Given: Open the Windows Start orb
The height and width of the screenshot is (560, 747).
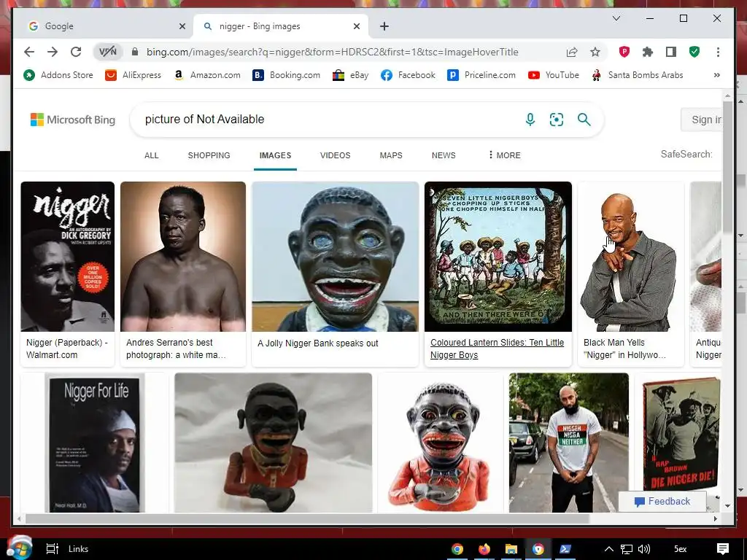Looking at the screenshot, I should tap(19, 548).
